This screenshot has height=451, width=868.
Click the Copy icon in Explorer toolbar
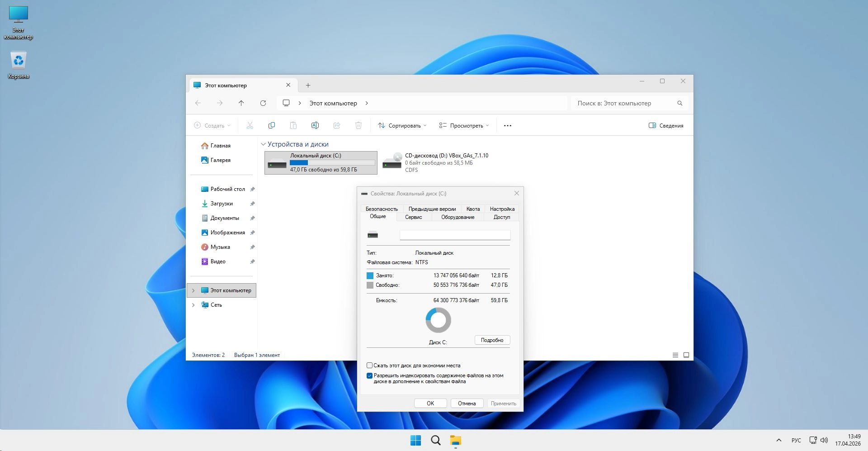pos(271,125)
